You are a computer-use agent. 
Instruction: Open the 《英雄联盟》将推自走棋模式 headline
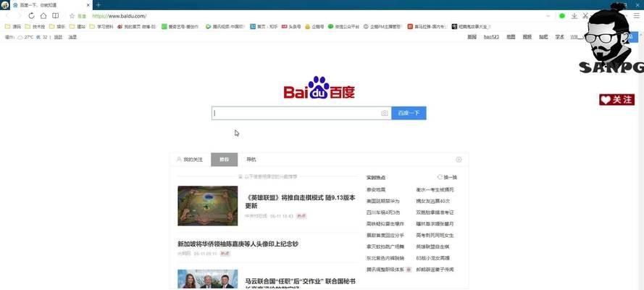point(300,202)
